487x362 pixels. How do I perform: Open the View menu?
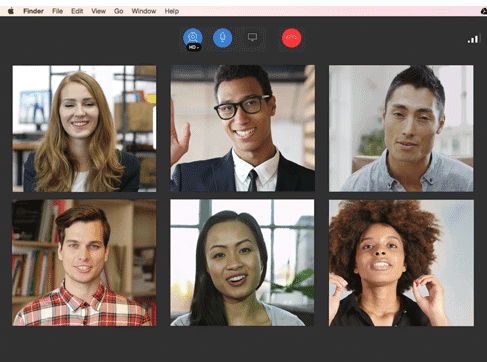click(98, 11)
